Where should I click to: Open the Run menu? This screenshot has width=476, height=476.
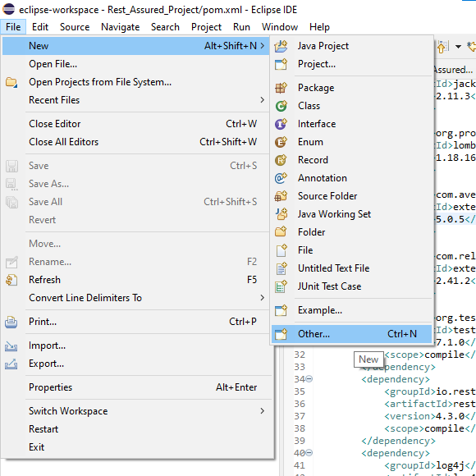pyautogui.click(x=241, y=27)
